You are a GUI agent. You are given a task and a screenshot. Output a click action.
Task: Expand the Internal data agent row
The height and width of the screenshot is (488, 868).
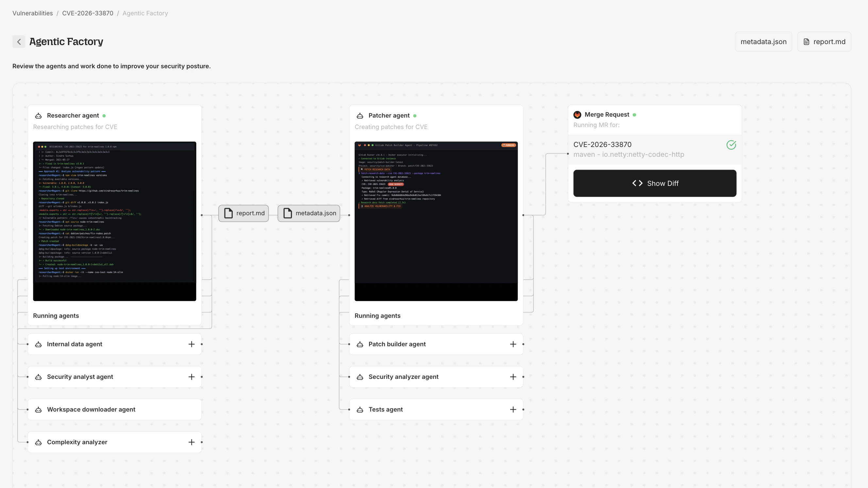[192, 344]
